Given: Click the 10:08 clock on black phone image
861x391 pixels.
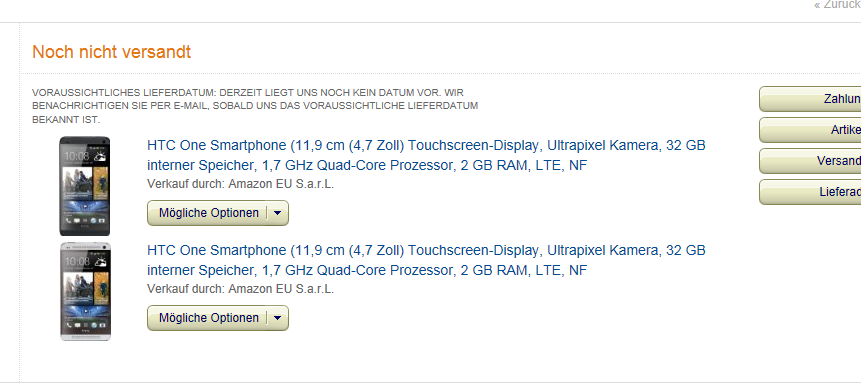Looking at the screenshot, I should [x=77, y=157].
